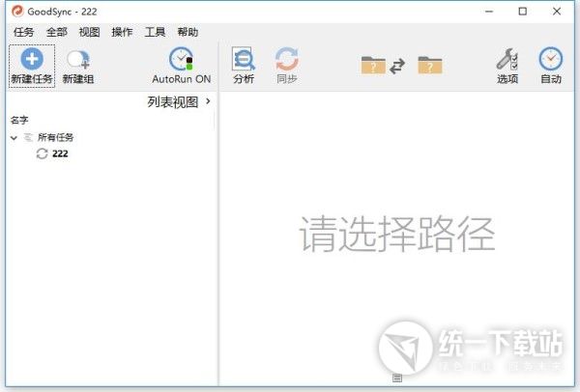This screenshot has width=580, height=392.
Task: Collapse the 所有任务 tree node
Action: click(x=14, y=138)
